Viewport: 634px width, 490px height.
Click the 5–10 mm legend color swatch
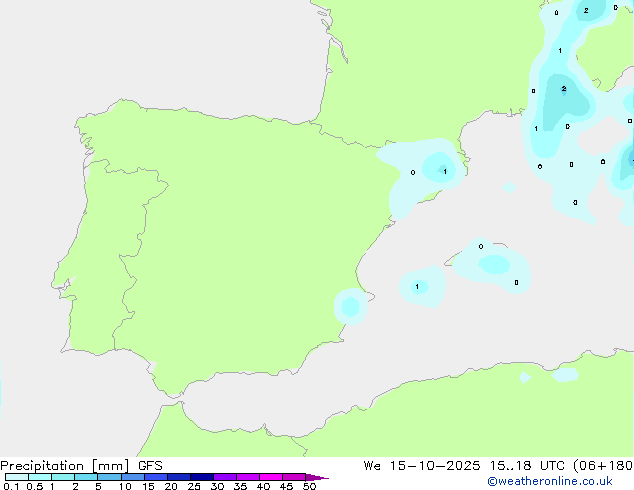coord(109,477)
